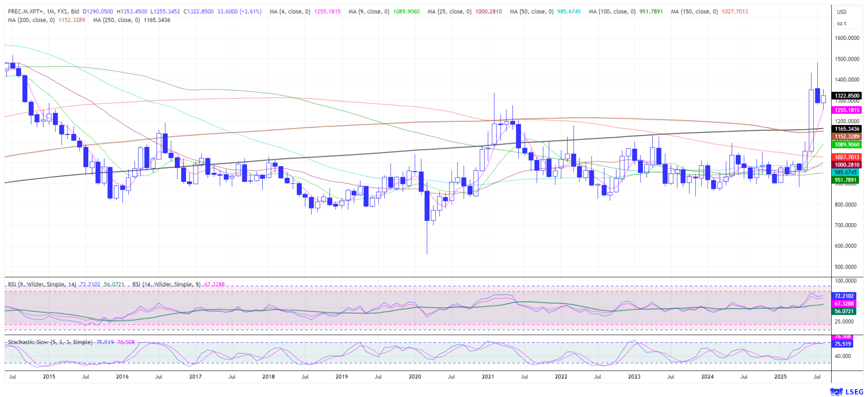Click the MA (250, close, 0) legend
This screenshot has height=397, width=868.
point(116,20)
